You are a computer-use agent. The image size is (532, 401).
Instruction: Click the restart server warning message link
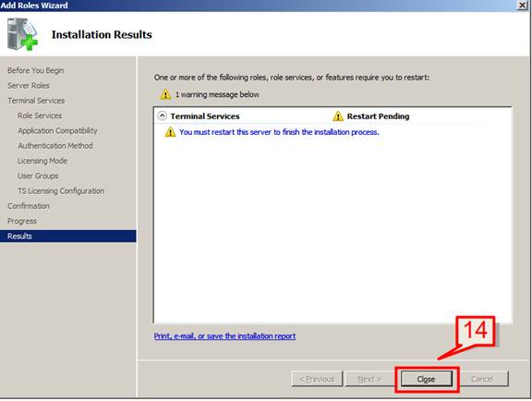point(279,132)
